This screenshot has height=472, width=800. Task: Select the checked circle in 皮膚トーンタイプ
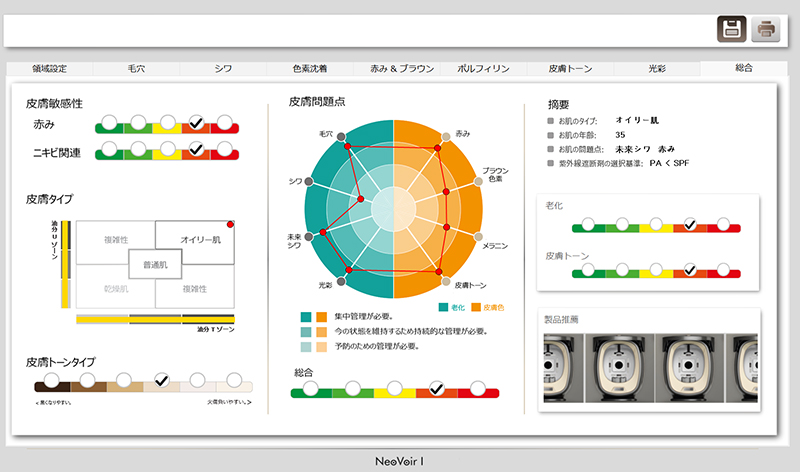[x=161, y=380]
